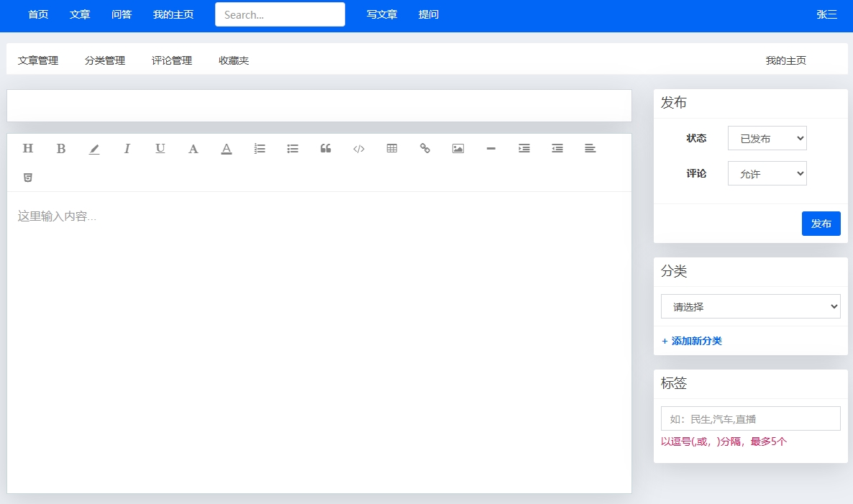Viewport: 853px width, 504px height.
Task: Open 文章 in top navigation
Action: 79,14
